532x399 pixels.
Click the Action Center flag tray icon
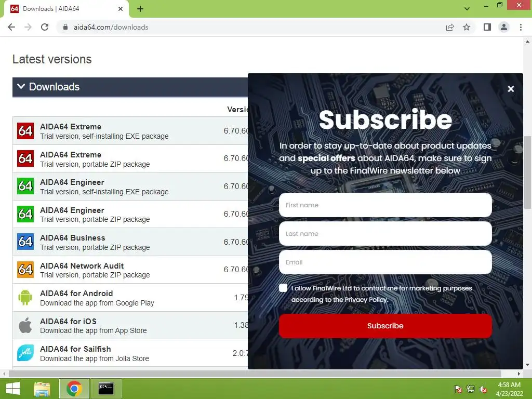click(x=458, y=389)
